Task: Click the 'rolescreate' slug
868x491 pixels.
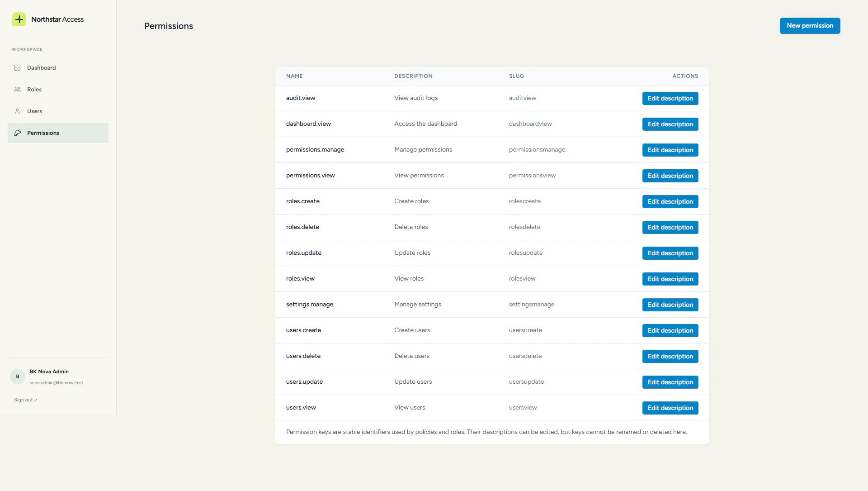Action: (x=525, y=201)
